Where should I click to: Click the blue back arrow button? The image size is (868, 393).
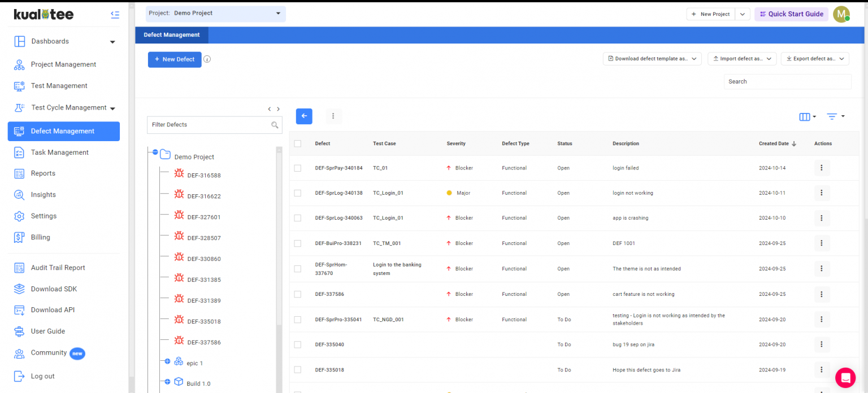coord(304,116)
